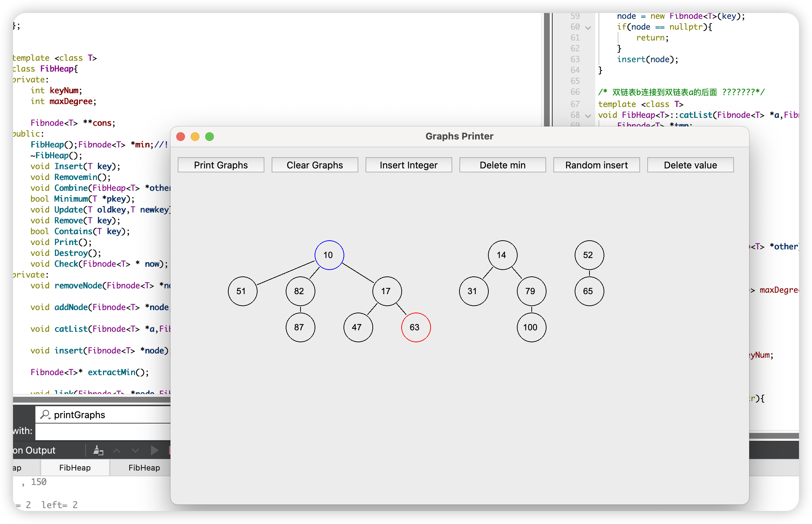Click 'void Insert(T key);' declaration
Image resolution: width=812 pixels, height=524 pixels.
coord(75,166)
